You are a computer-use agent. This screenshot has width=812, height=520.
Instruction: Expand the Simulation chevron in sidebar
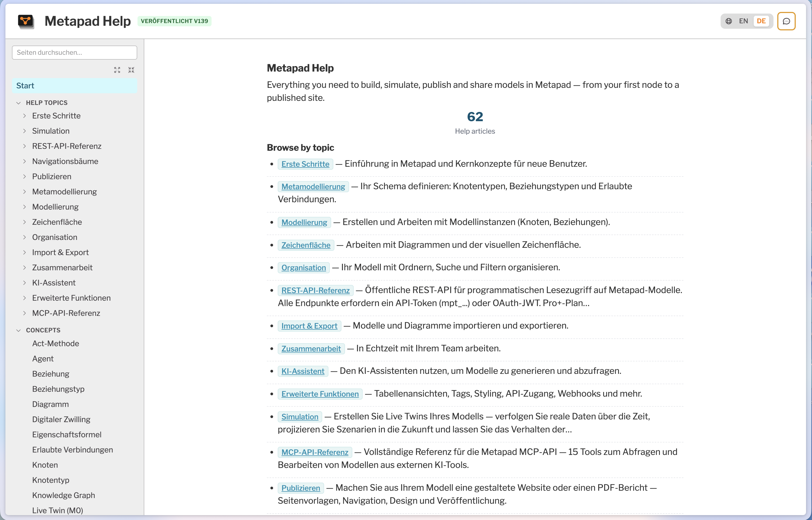25,131
